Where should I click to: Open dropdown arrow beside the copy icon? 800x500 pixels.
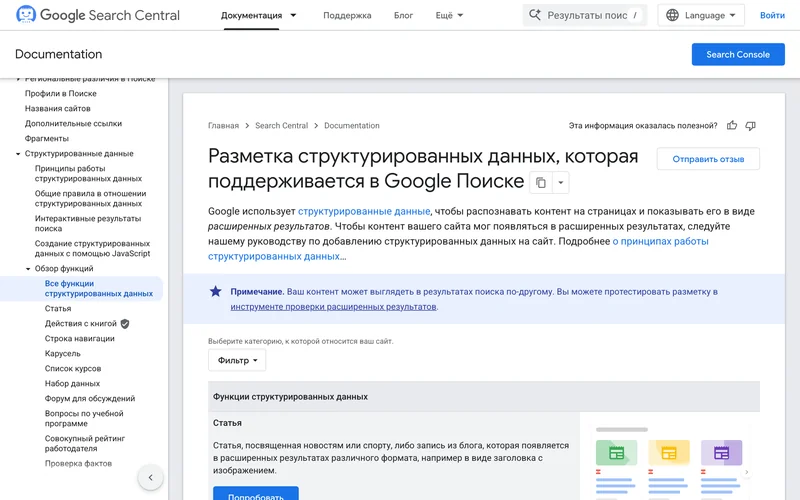tap(561, 183)
